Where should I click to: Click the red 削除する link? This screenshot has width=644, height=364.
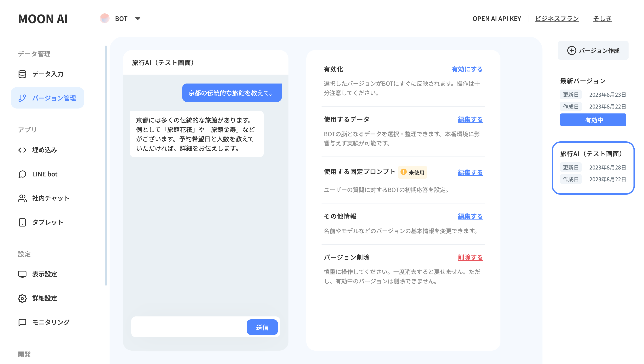[470, 257]
